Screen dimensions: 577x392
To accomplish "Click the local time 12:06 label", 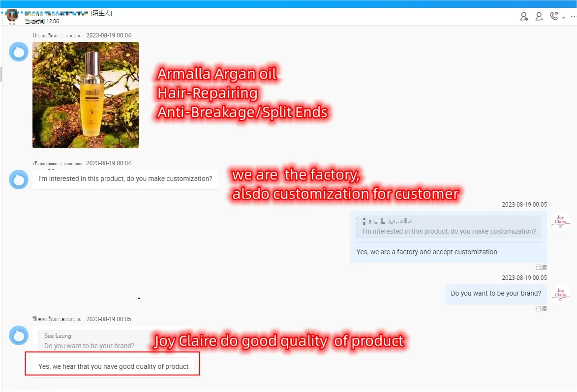I will pos(42,21).
